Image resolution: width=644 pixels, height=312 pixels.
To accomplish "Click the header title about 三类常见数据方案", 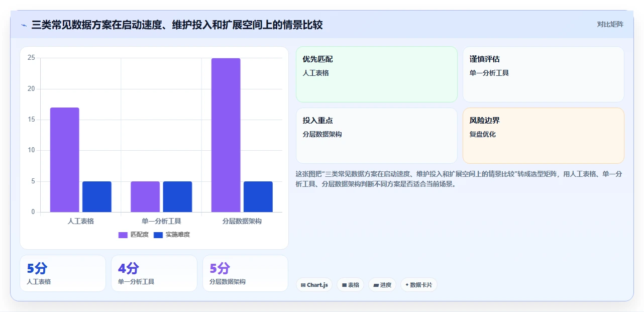I will 177,25.
